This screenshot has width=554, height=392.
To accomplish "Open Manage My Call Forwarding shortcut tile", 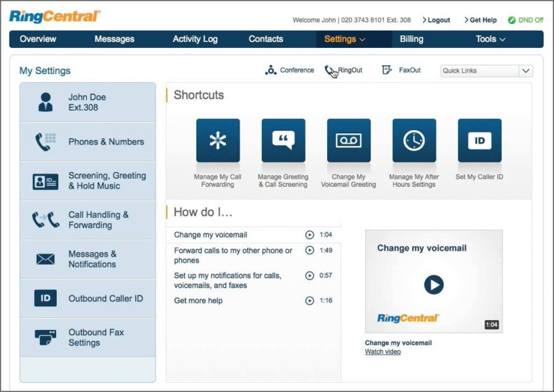I will tap(218, 141).
